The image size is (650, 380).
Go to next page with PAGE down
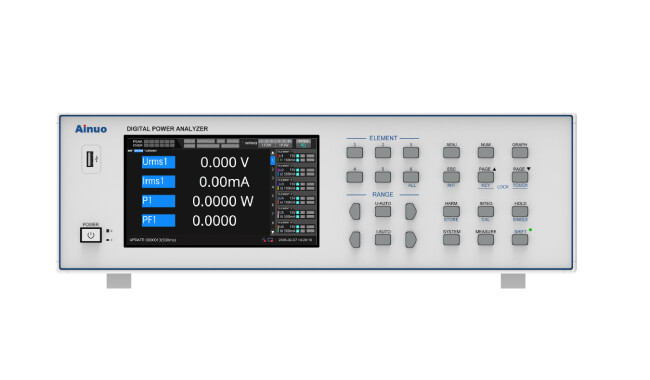(520, 177)
